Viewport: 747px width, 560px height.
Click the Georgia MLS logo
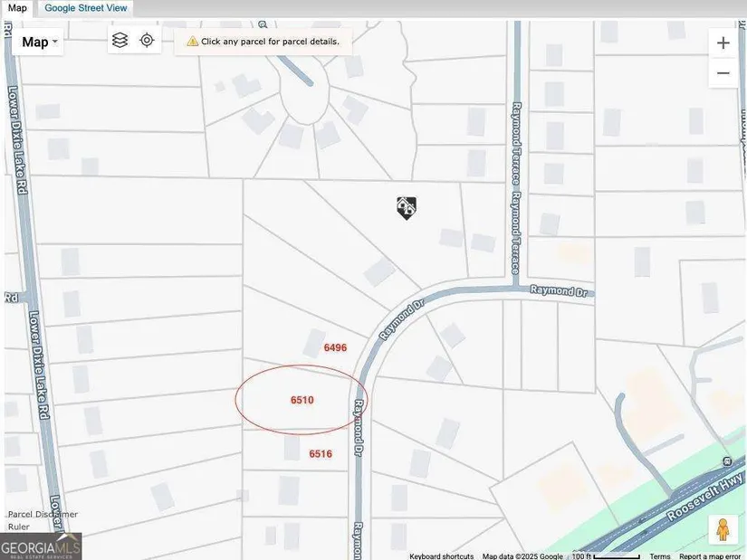[x=41, y=546]
